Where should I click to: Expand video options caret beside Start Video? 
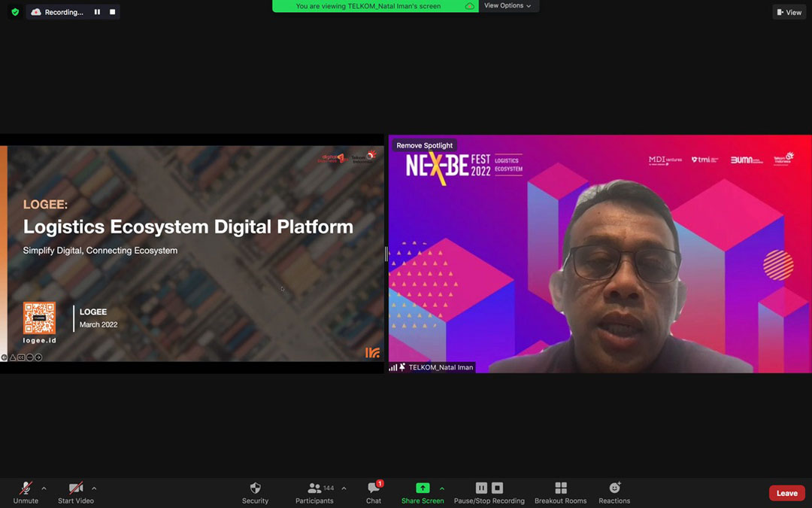(94, 488)
